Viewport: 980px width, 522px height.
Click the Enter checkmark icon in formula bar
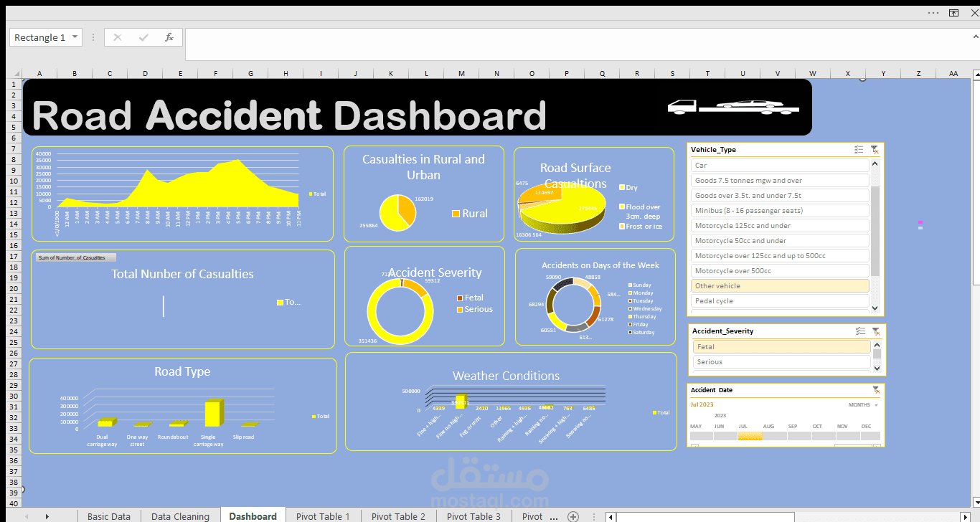(143, 37)
